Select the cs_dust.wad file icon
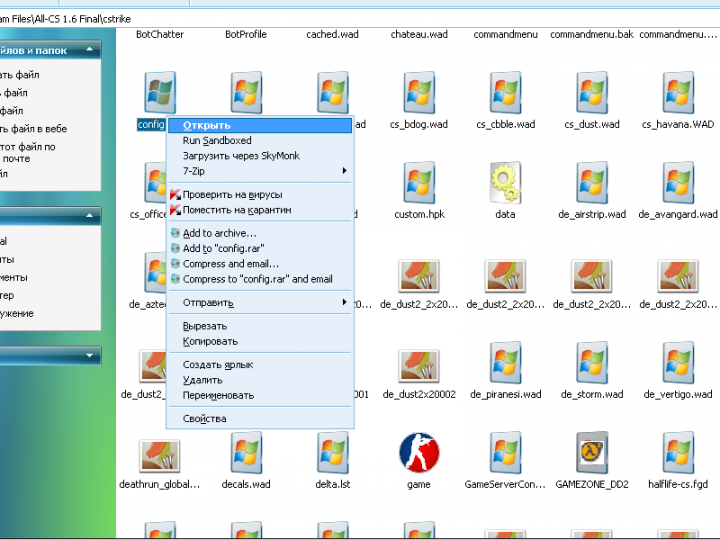The image size is (720, 540). pyautogui.click(x=592, y=92)
